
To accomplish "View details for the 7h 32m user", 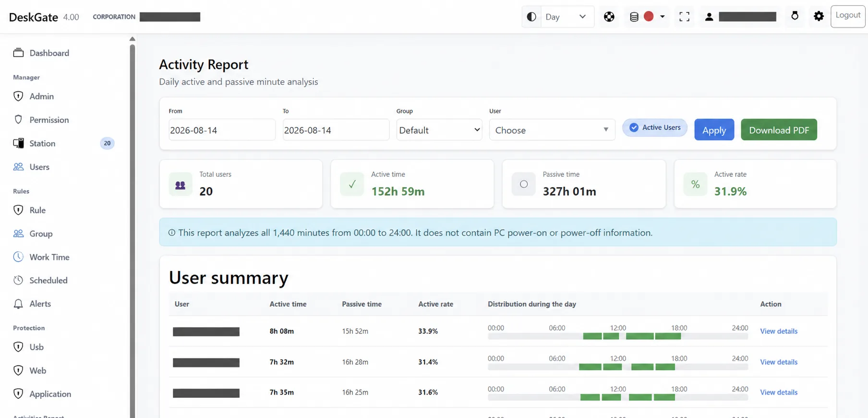I will click(779, 362).
